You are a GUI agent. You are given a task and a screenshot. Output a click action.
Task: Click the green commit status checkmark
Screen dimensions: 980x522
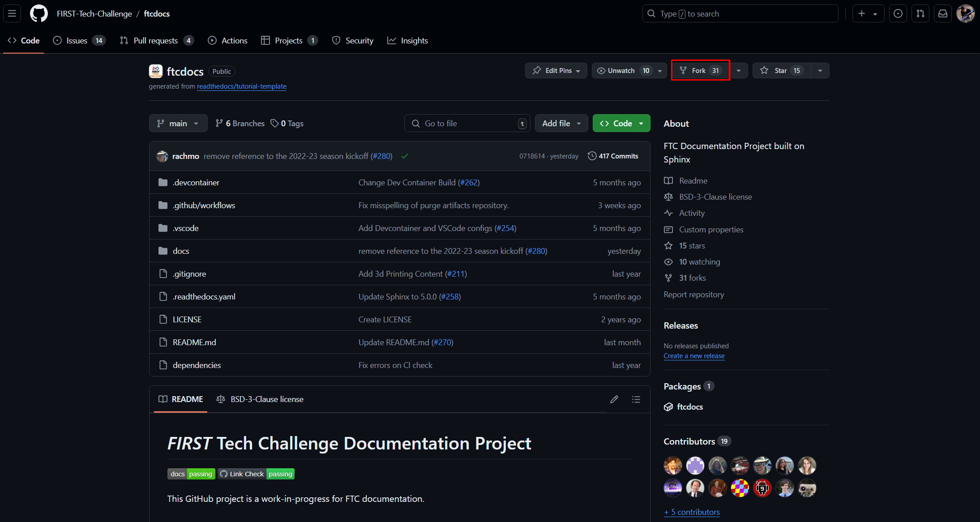405,156
